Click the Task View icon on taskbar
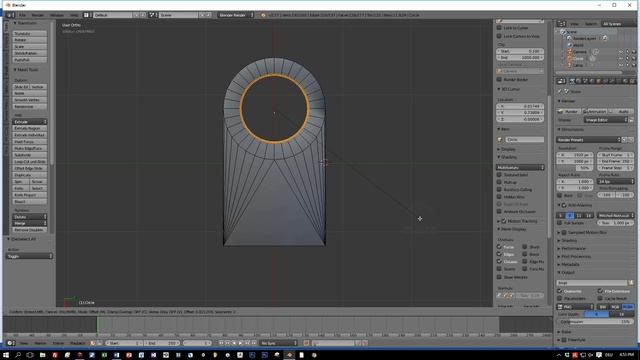Screen dimensions: 640x360 tap(30, 355)
